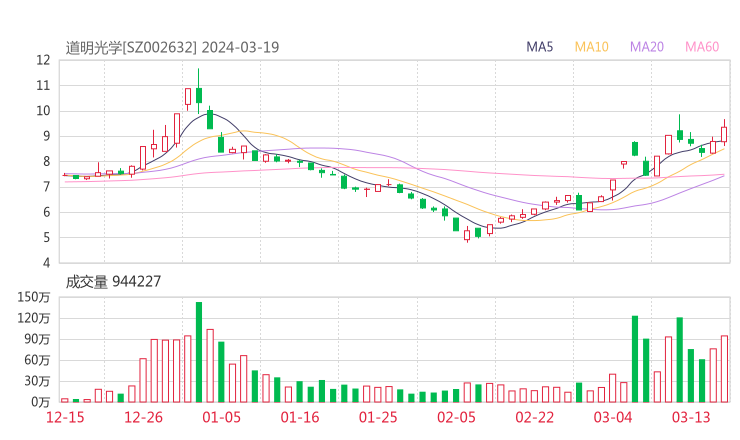Click the 12-15 date axis label
740x440 pixels.
[x=65, y=417]
